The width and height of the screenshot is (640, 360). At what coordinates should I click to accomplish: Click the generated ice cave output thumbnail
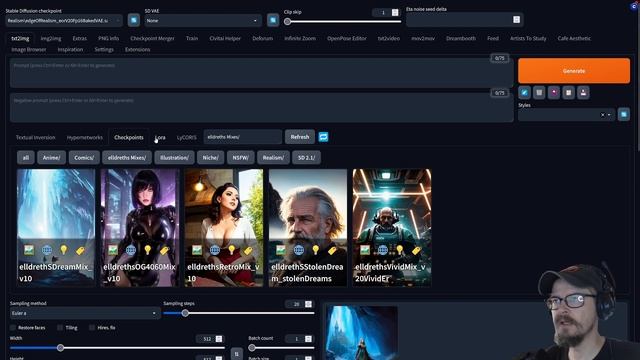(x=362, y=333)
